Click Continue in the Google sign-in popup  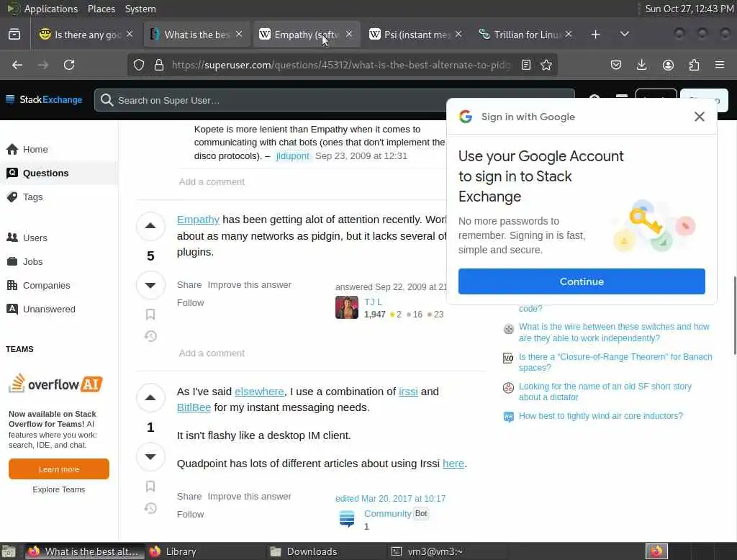pos(582,281)
